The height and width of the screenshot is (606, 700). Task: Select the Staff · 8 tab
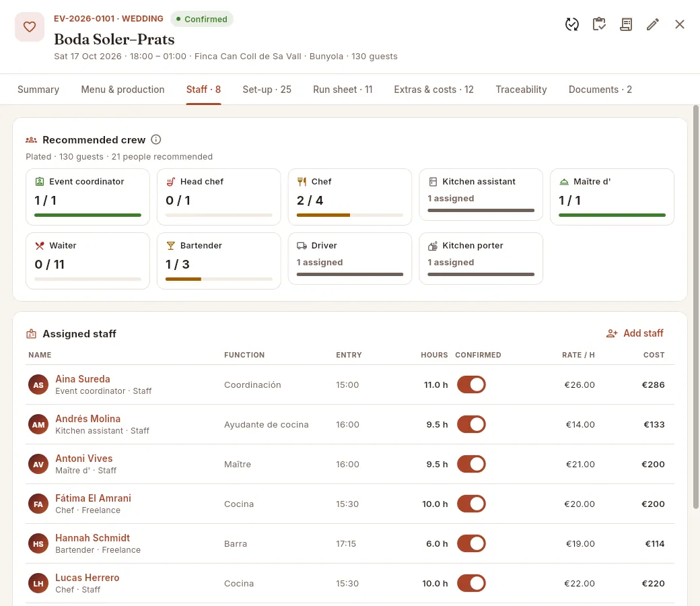tap(203, 90)
